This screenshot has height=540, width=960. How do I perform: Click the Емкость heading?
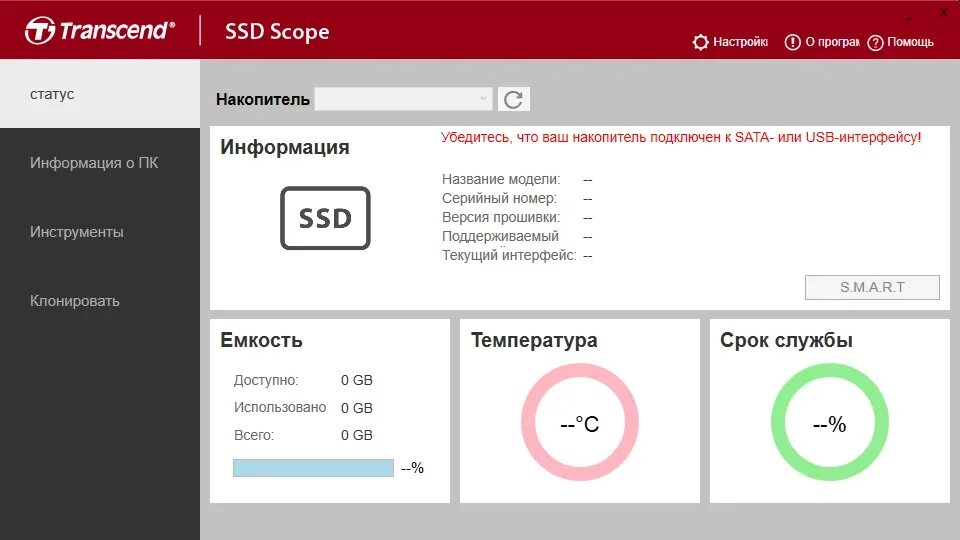[x=261, y=340]
